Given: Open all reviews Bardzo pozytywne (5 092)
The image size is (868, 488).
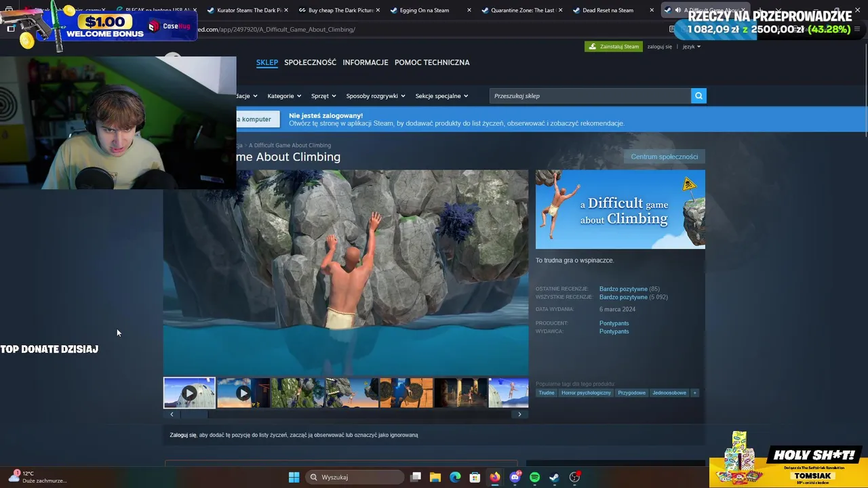Looking at the screenshot, I should [x=633, y=297].
